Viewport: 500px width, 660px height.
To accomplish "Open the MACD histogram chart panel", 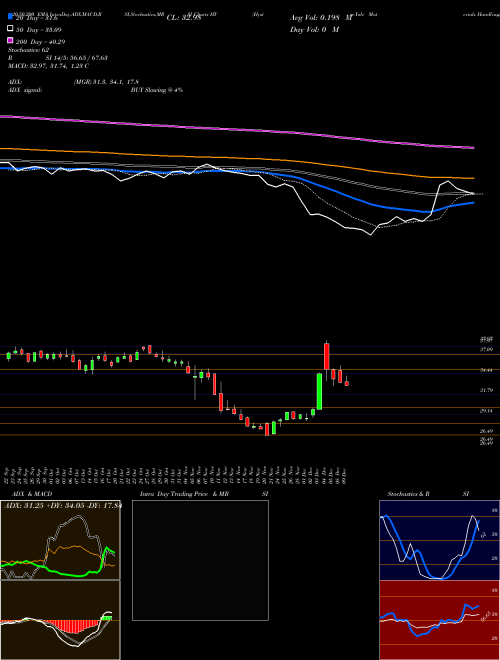I will pos(60,620).
